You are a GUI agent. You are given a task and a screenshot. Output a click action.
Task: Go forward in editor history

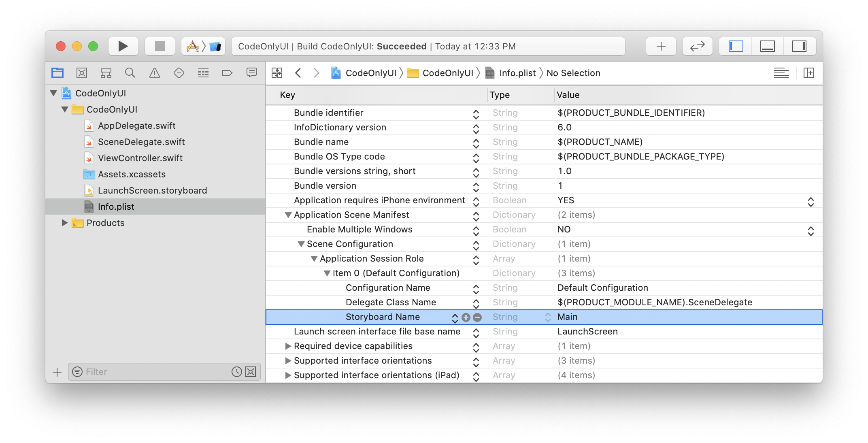317,73
